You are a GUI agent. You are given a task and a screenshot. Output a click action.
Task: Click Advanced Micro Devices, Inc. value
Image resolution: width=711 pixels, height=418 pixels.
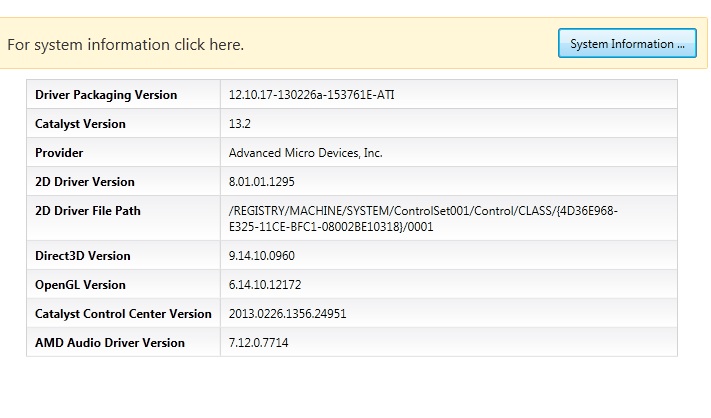point(306,153)
